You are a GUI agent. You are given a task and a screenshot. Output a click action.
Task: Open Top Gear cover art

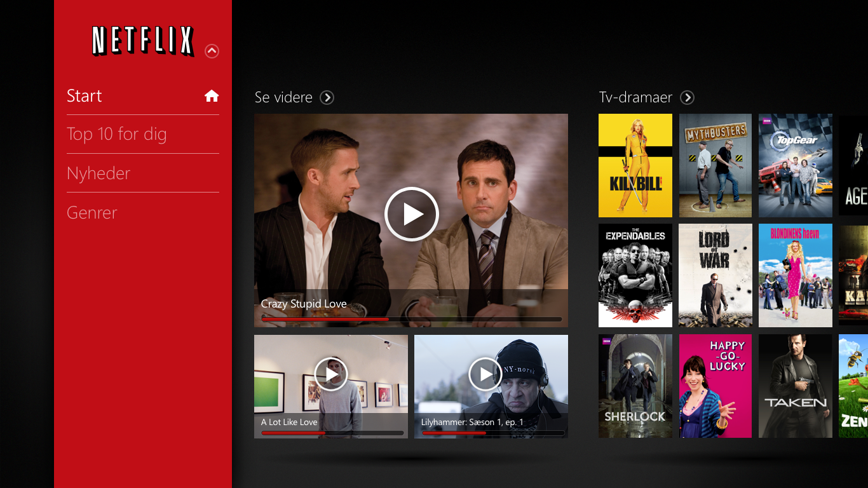click(x=796, y=165)
